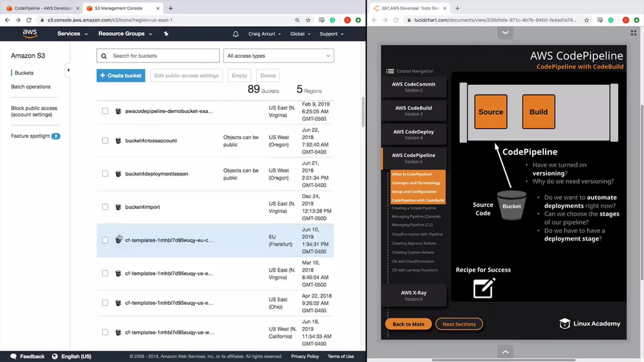Click the Bucket icon in the diagram
Viewport: 644px width, 362px height.
[x=512, y=205]
